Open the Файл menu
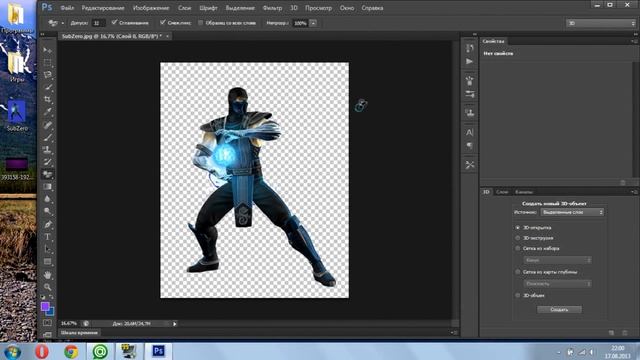The height and width of the screenshot is (360, 640). (x=67, y=8)
